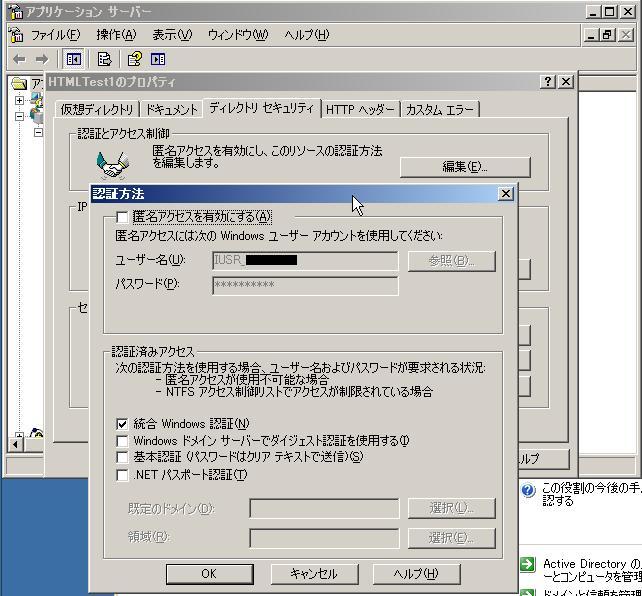Screen dimensions: 642x596
Task: Click the Back arrow toolbar icon
Action: click(19, 60)
